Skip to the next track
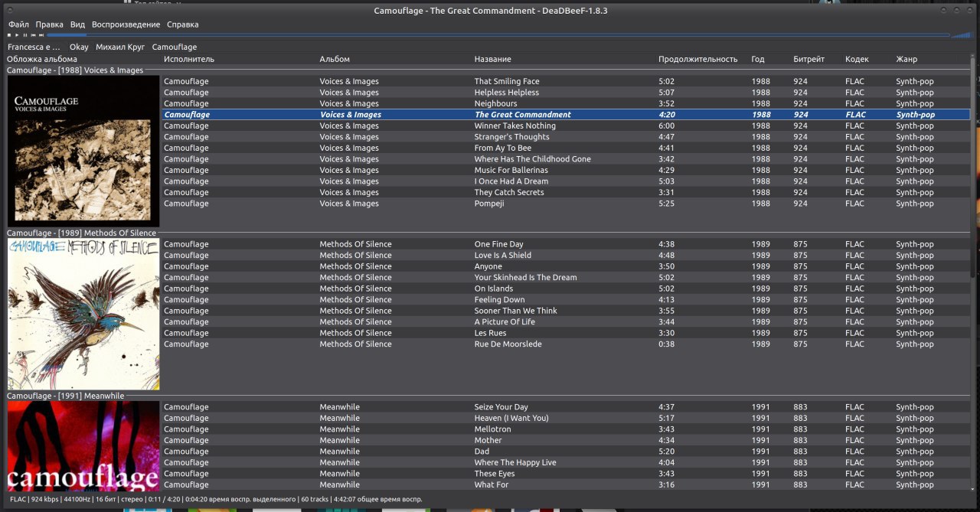Viewport: 980px width, 512px height. pyautogui.click(x=41, y=35)
